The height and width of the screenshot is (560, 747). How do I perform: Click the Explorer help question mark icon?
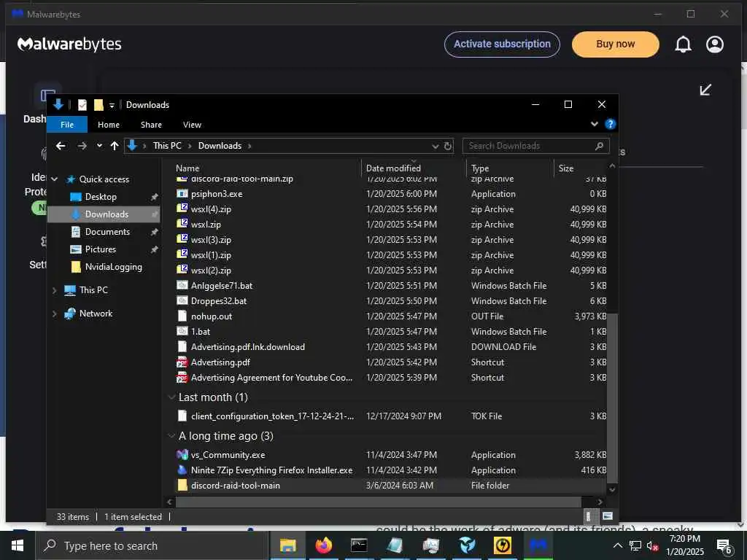(611, 124)
